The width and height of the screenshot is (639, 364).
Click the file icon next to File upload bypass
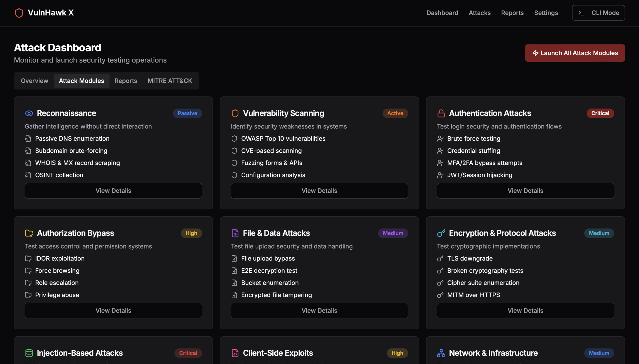tap(234, 258)
